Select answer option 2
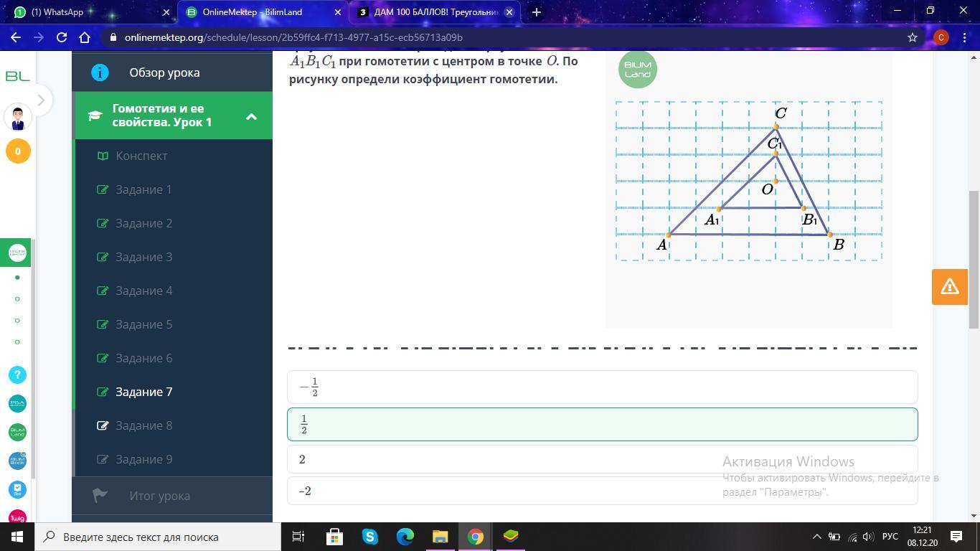The image size is (980, 551). (x=603, y=459)
